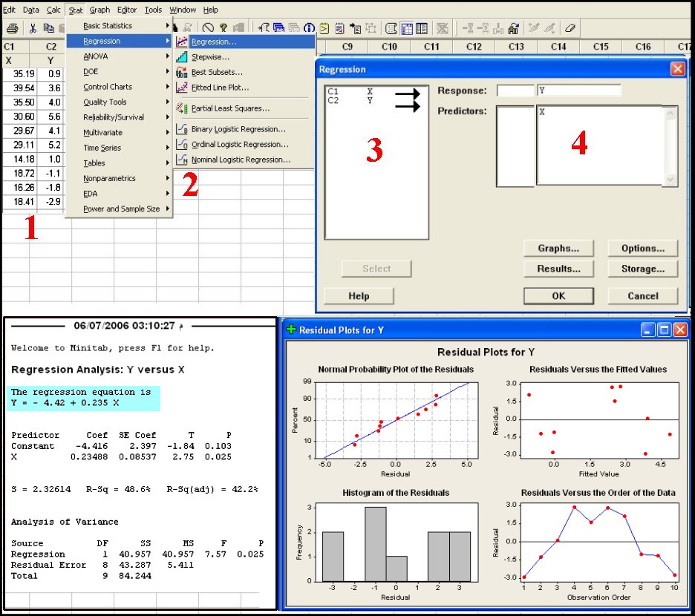
Task: Choose Ordinal Logistic Regression...
Action: 245,145
